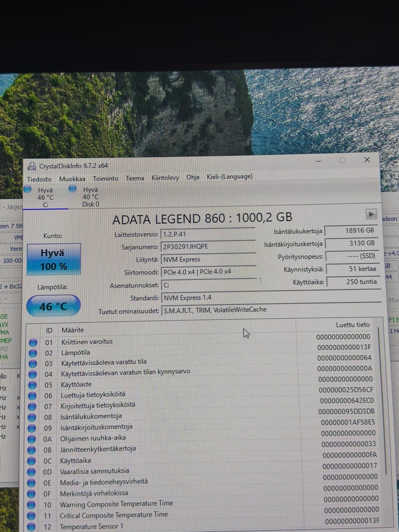Open the Toiminto menu
Viewport: 399px width, 532px height.
(x=106, y=178)
